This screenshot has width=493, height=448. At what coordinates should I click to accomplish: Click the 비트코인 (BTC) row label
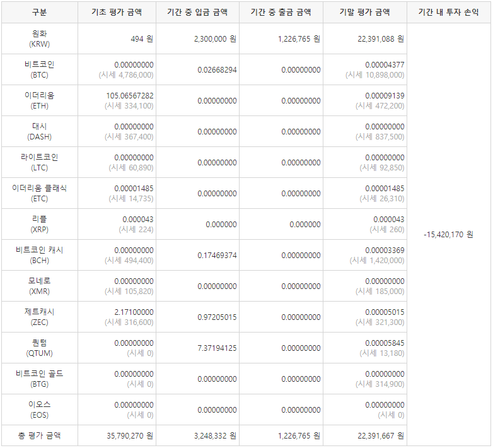tap(39, 69)
